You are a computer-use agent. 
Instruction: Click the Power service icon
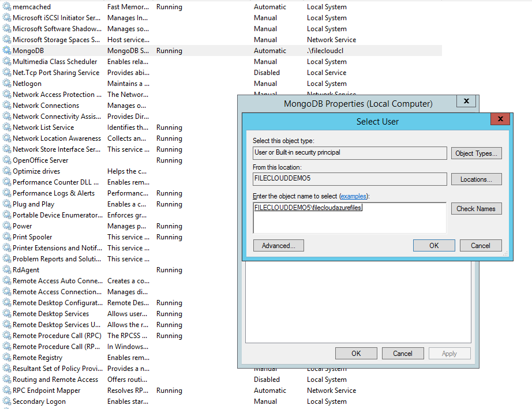point(7,226)
